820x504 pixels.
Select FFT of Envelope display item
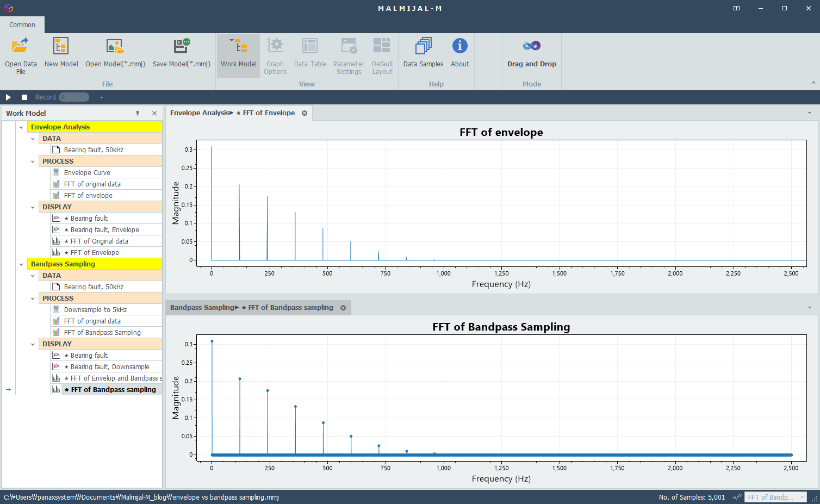pos(107,253)
